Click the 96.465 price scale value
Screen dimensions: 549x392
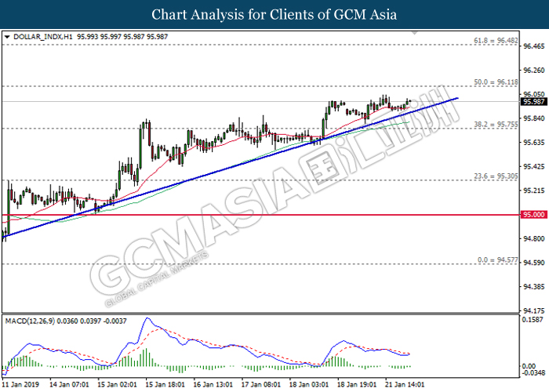534,46
